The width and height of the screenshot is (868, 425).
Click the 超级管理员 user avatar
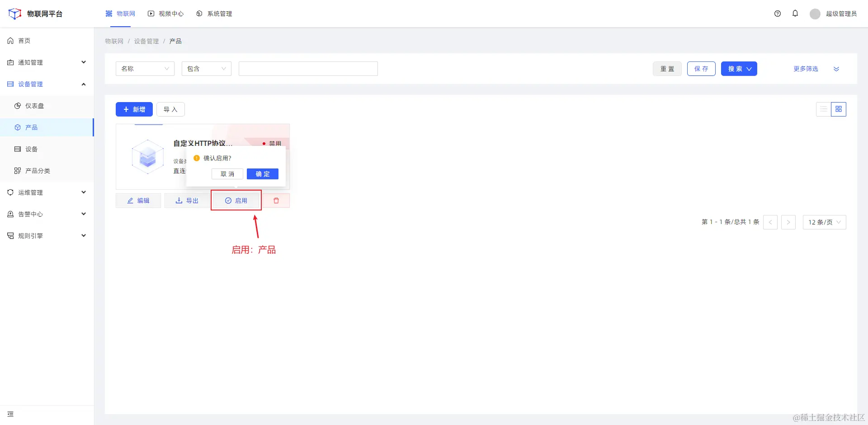tap(815, 14)
